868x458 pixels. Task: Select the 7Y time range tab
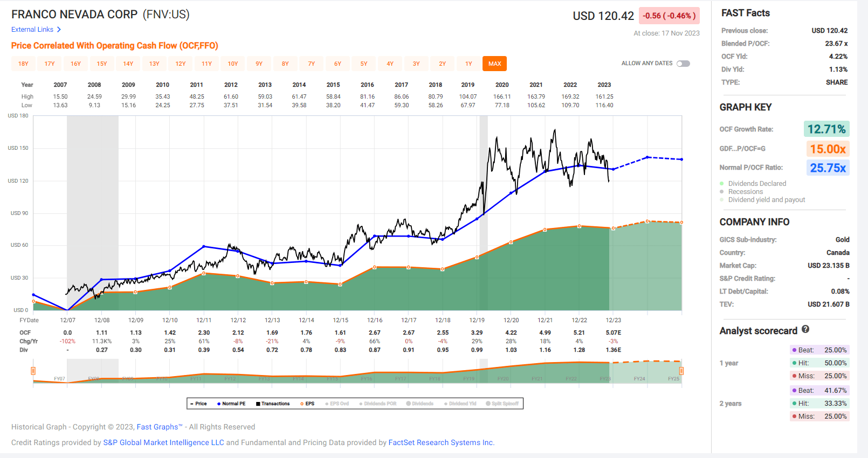pos(312,64)
